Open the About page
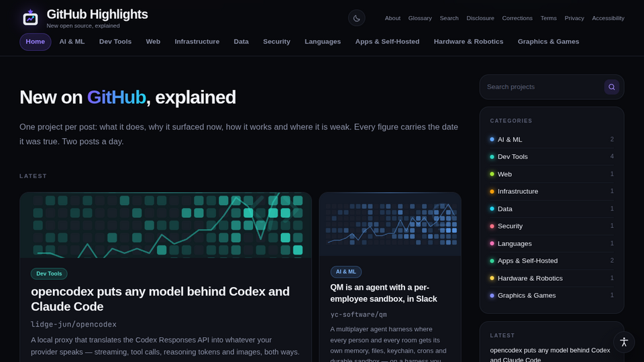The image size is (644, 362). pos(392,18)
